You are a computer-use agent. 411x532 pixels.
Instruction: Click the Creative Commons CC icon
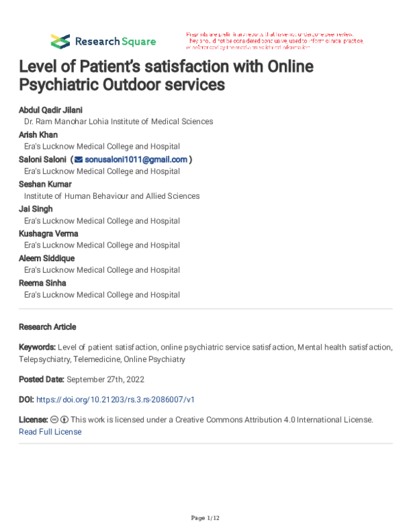point(54,420)
